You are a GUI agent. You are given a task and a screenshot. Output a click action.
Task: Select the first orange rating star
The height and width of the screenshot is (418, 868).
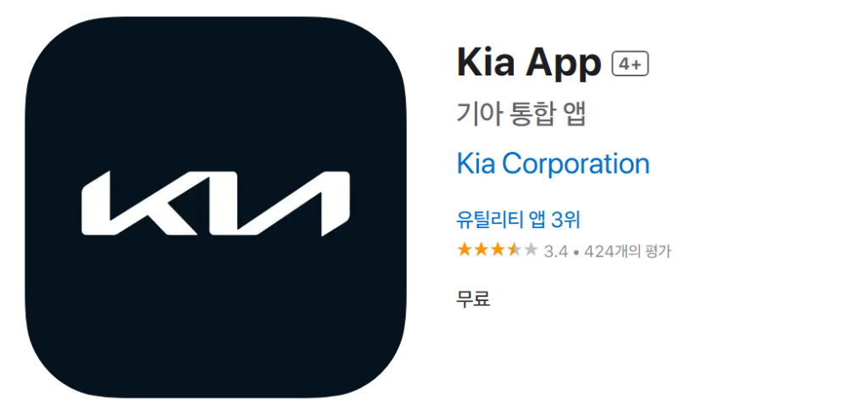[464, 250]
